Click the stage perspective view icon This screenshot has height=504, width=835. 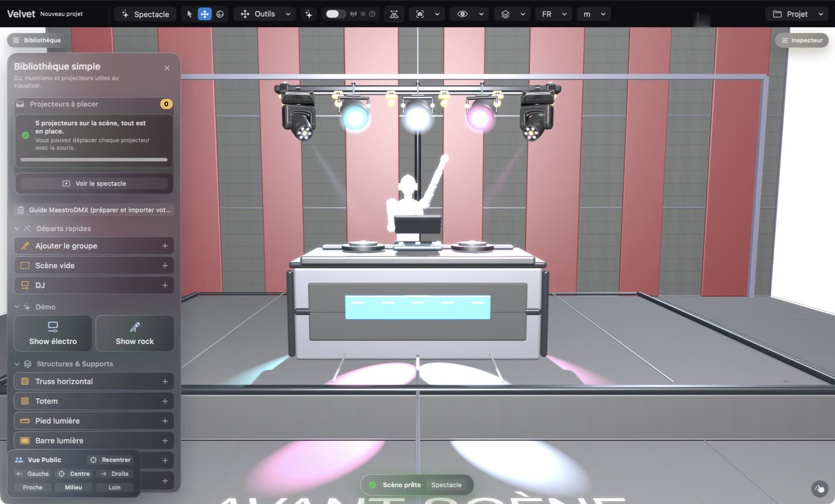394,14
